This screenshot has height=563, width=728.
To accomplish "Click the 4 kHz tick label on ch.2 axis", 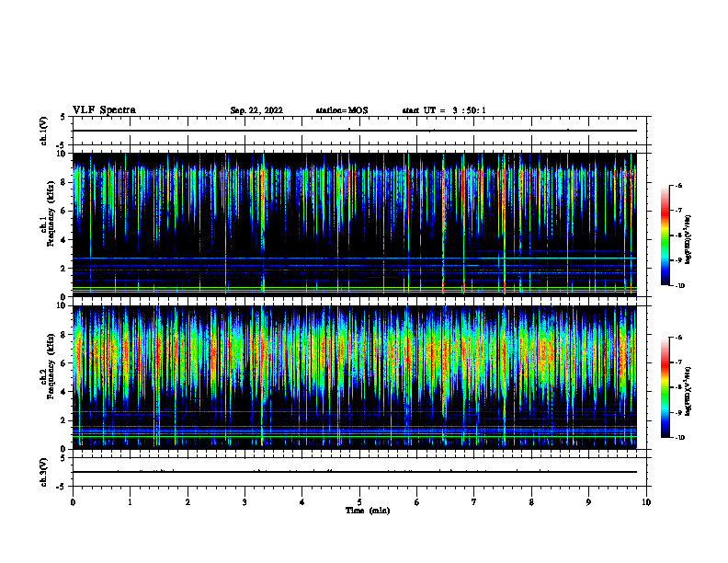I will tap(64, 392).
